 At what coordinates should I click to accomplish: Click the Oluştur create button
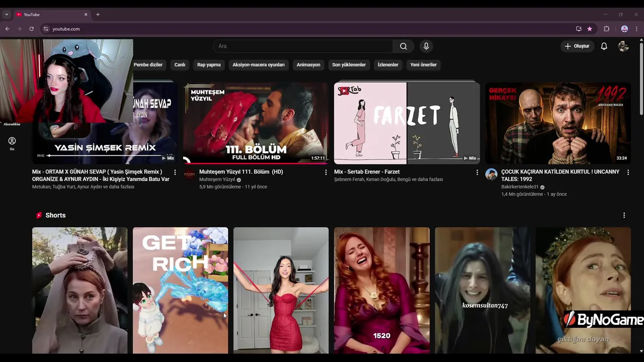[x=577, y=46]
